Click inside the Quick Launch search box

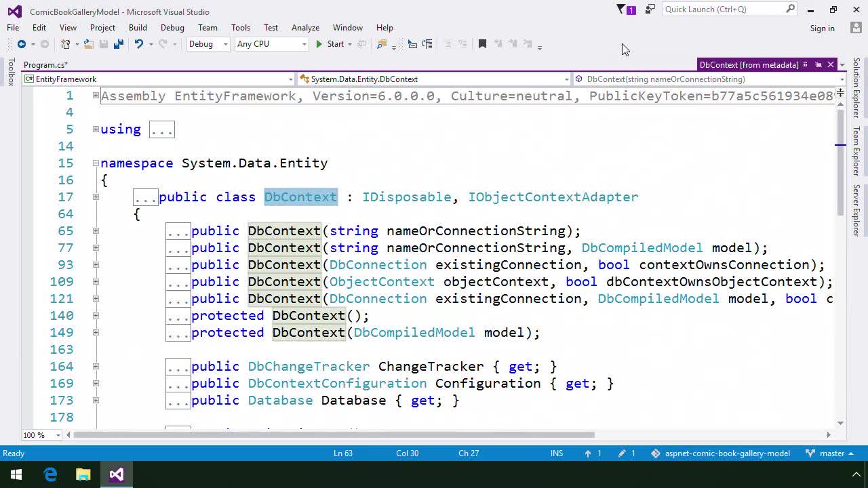[722, 10]
